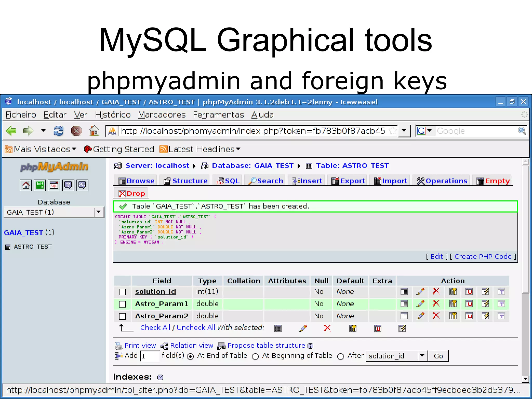Click the Log out (Exit) sidebar icon
532x399 pixels.
(40, 185)
